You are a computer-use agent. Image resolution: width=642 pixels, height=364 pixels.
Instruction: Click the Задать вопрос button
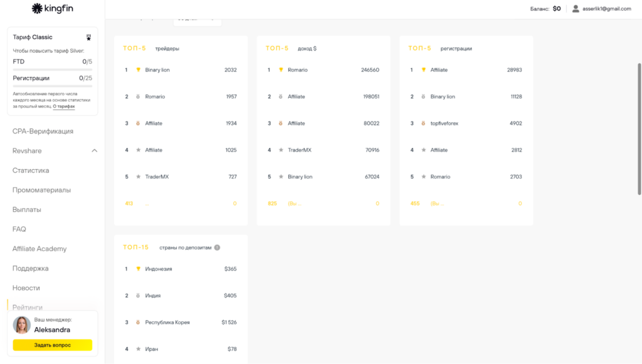53,345
